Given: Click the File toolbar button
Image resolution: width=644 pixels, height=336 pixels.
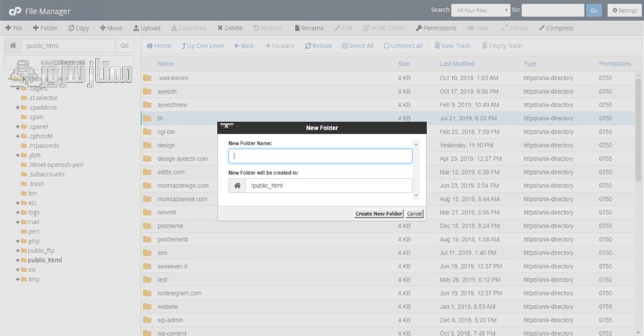Looking at the screenshot, I should click(14, 28).
